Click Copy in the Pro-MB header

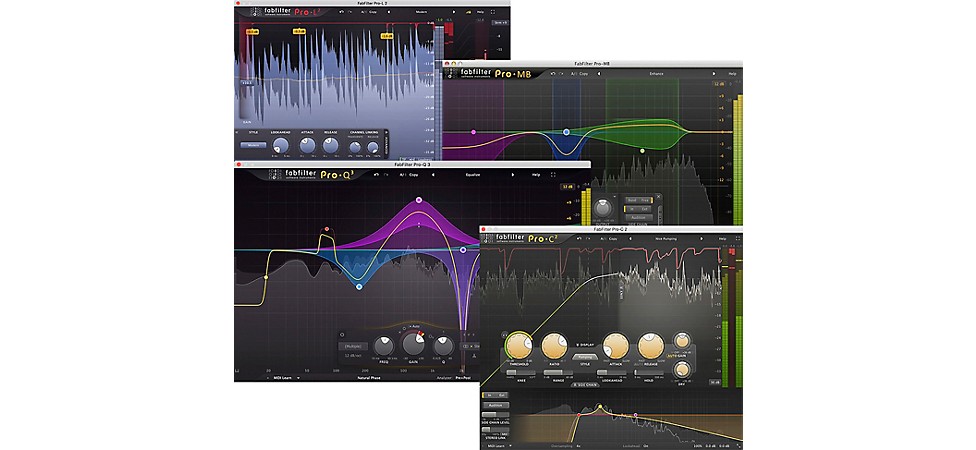click(x=583, y=74)
